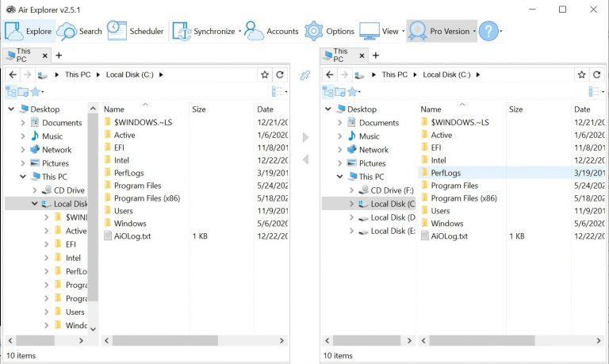This screenshot has width=609, height=364.
Task: Open the Options settings
Action: click(329, 31)
